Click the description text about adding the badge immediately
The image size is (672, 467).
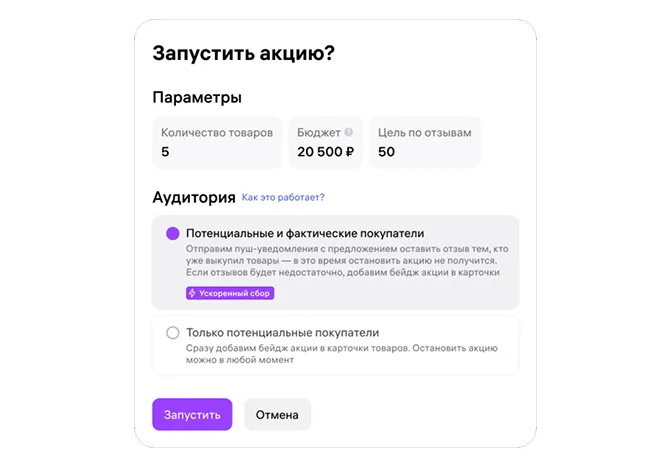click(x=342, y=354)
